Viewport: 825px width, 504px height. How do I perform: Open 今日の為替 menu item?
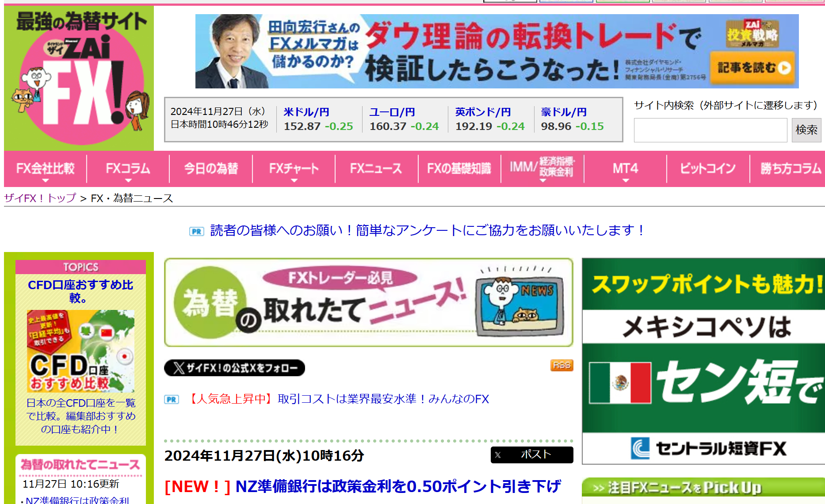tap(211, 169)
